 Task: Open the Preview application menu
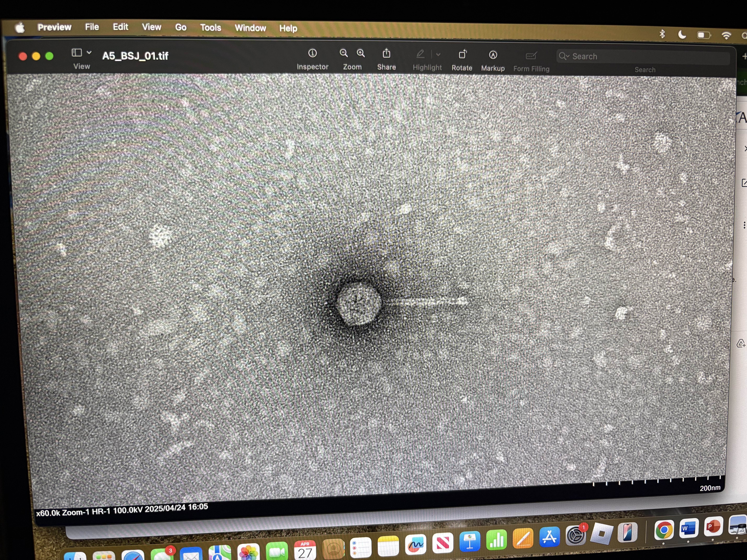(x=54, y=27)
